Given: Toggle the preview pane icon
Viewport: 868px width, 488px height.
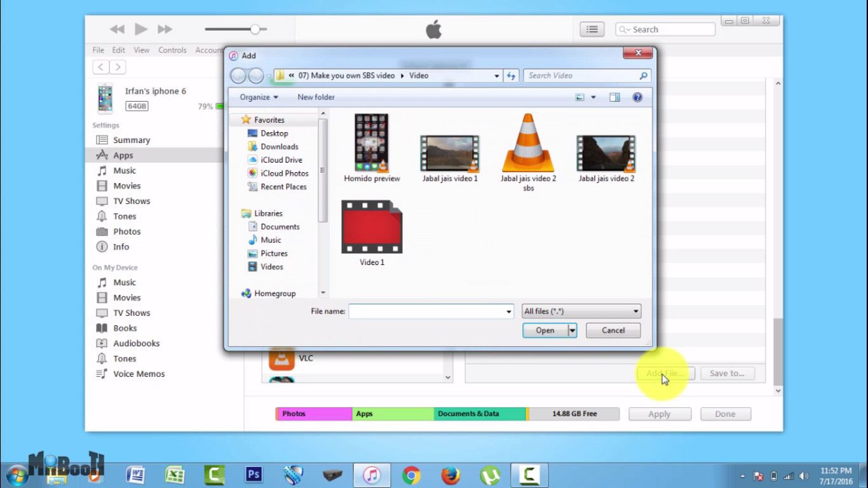Looking at the screenshot, I should (614, 97).
